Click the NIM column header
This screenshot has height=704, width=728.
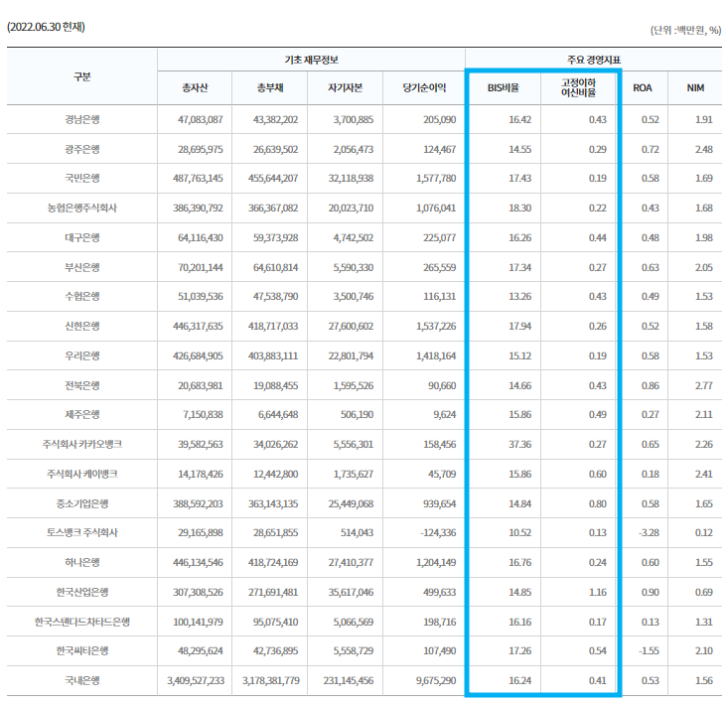click(695, 87)
